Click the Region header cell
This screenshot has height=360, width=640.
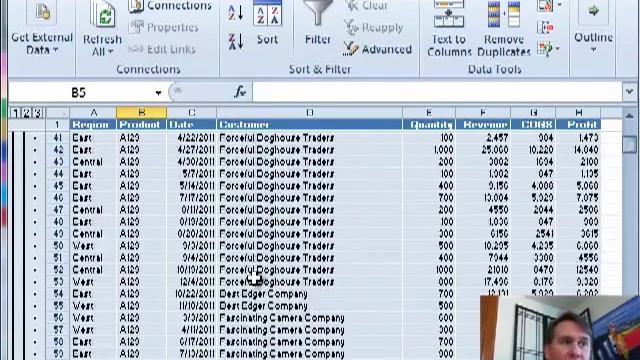click(x=93, y=124)
